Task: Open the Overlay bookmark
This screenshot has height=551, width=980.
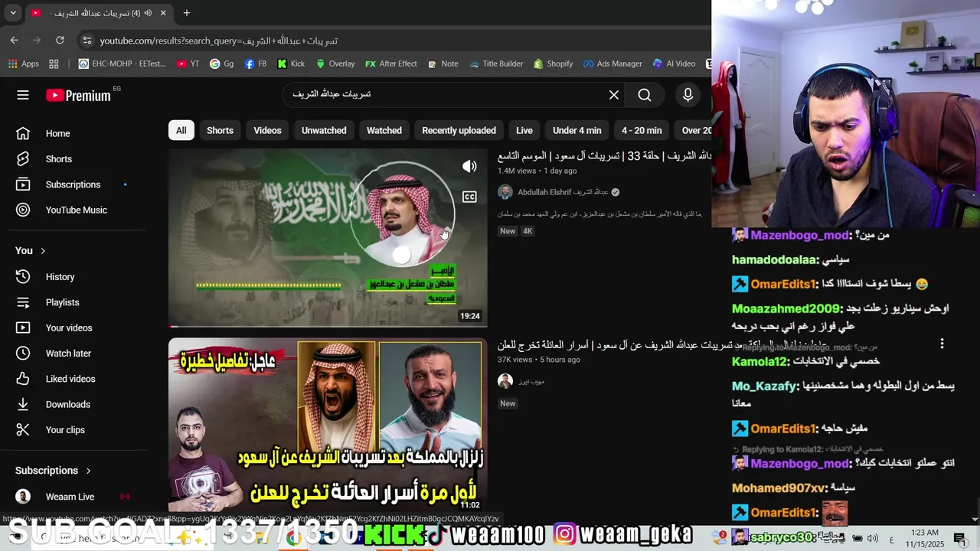Action: [x=335, y=64]
